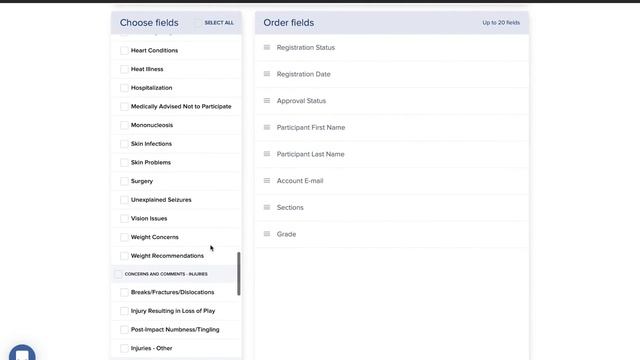Open the round chat widget icon

click(x=22, y=353)
